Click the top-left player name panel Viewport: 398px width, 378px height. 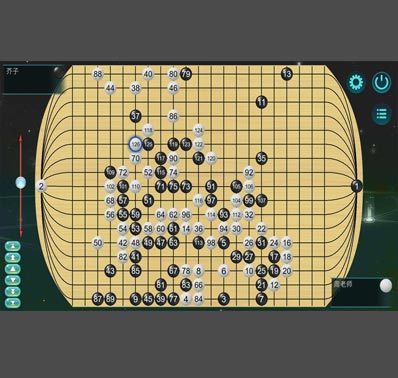(33, 80)
